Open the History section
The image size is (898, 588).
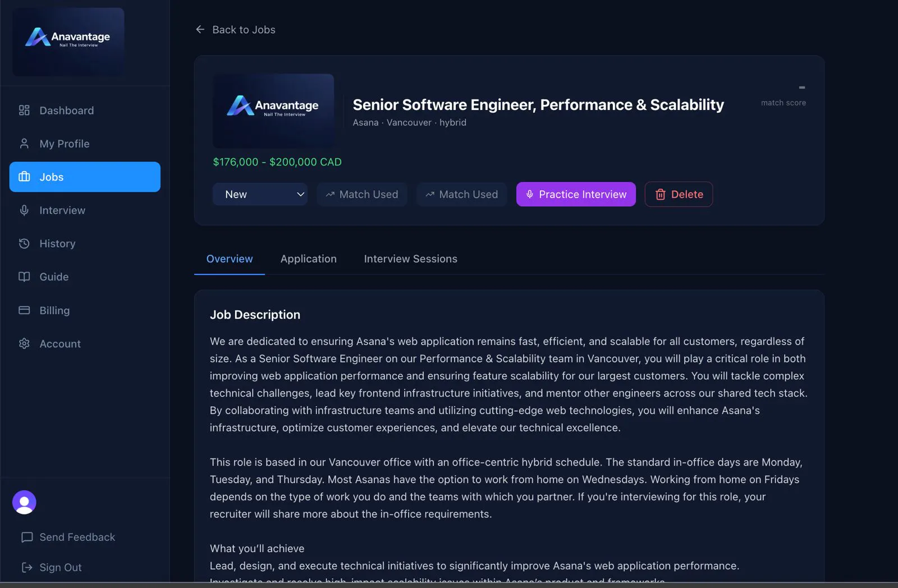pyautogui.click(x=85, y=244)
